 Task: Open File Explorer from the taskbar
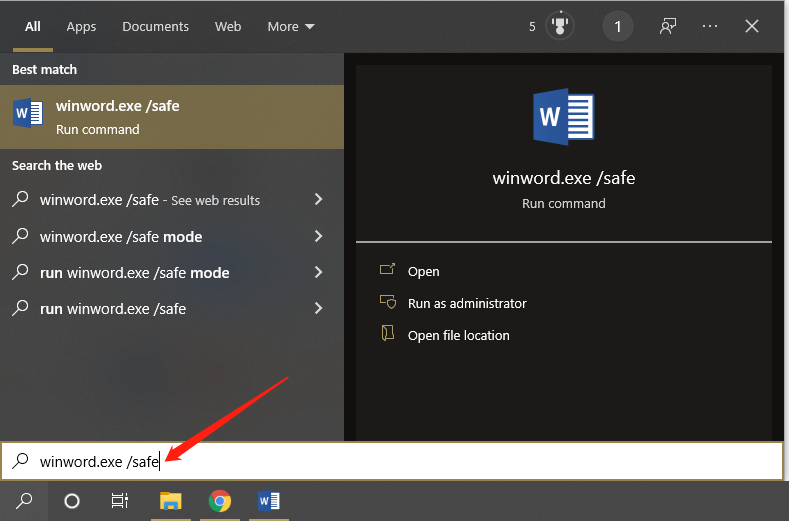tap(171, 501)
